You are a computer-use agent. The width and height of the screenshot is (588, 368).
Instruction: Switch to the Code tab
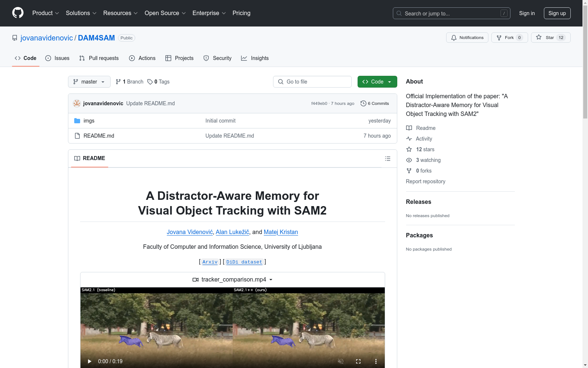(x=25, y=58)
